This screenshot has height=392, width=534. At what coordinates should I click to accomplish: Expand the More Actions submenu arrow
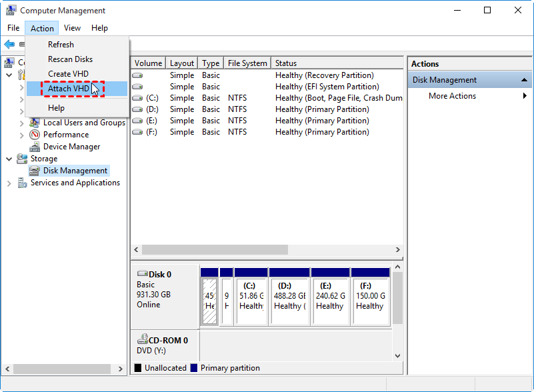[x=525, y=96]
